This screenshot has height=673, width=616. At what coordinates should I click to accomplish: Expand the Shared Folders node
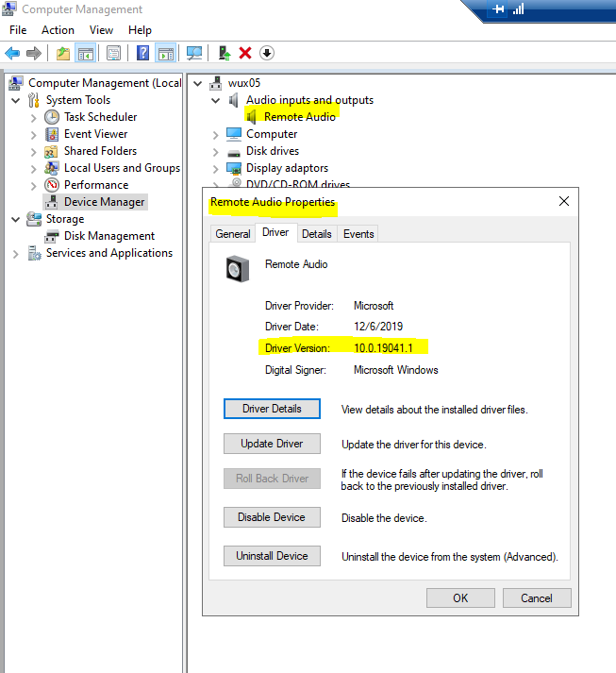[33, 152]
